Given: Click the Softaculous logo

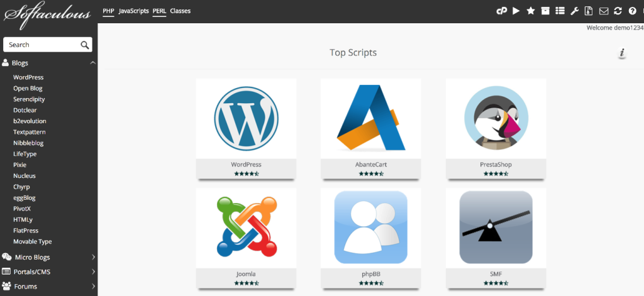Looking at the screenshot, I should 47,14.
